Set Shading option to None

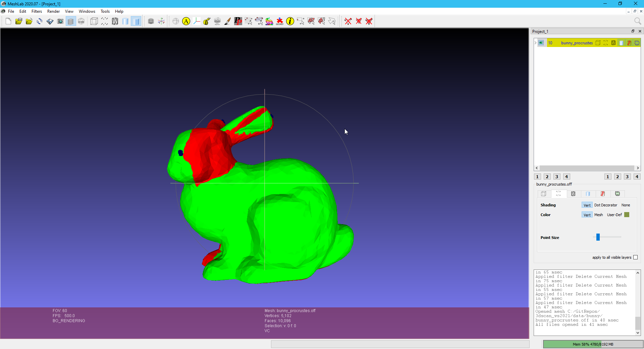pos(626,205)
